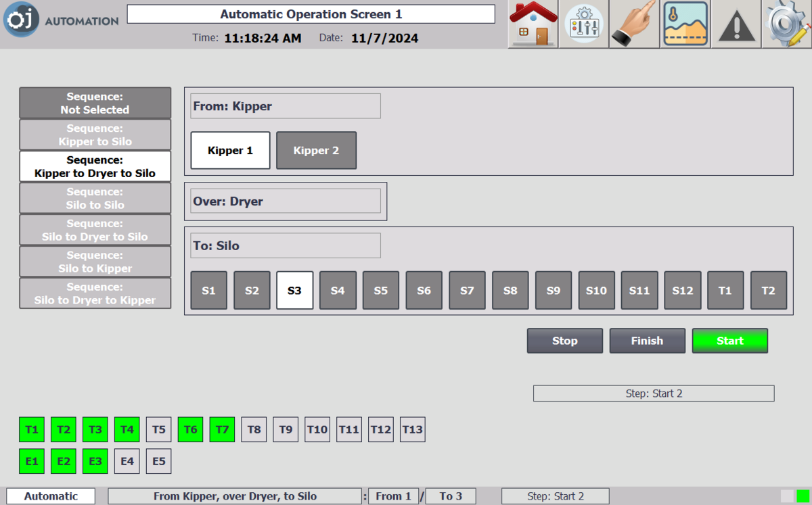Toggle the T5 indicator box
The image size is (812, 505).
pyautogui.click(x=158, y=429)
